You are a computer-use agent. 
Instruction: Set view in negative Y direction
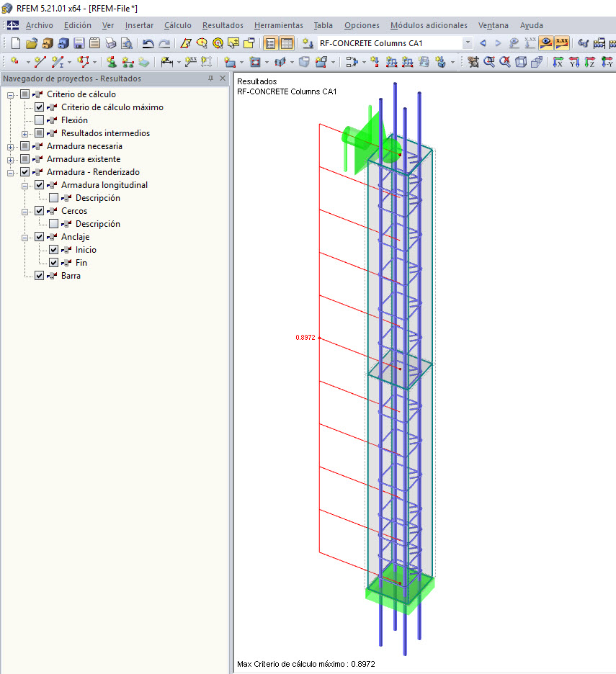click(x=607, y=62)
